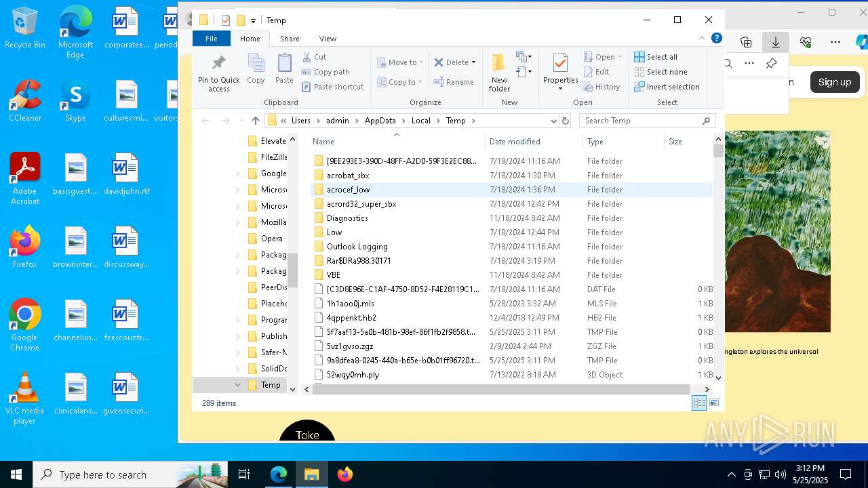Open Properties in ribbon
This screenshot has height=488, width=868.
point(560,72)
